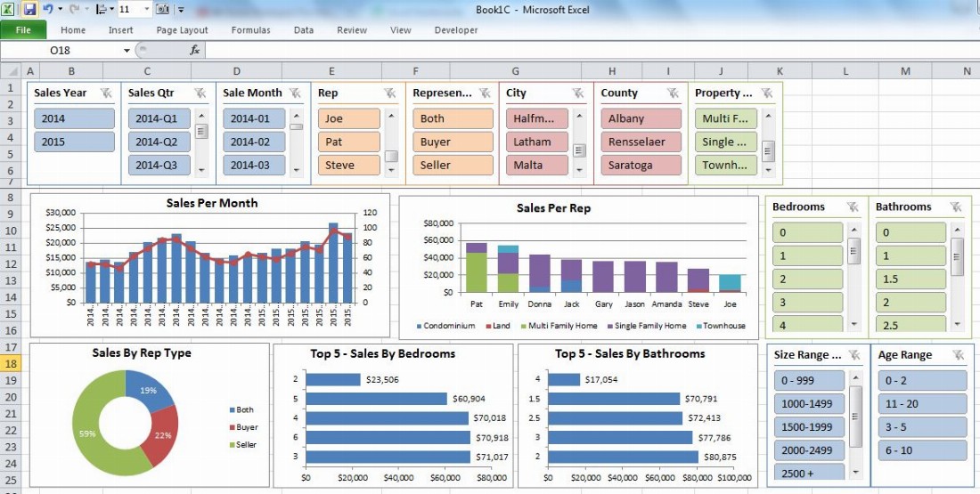Viewport: 980px width, 494px height.
Task: Clear the City slicer filter
Action: [579, 93]
